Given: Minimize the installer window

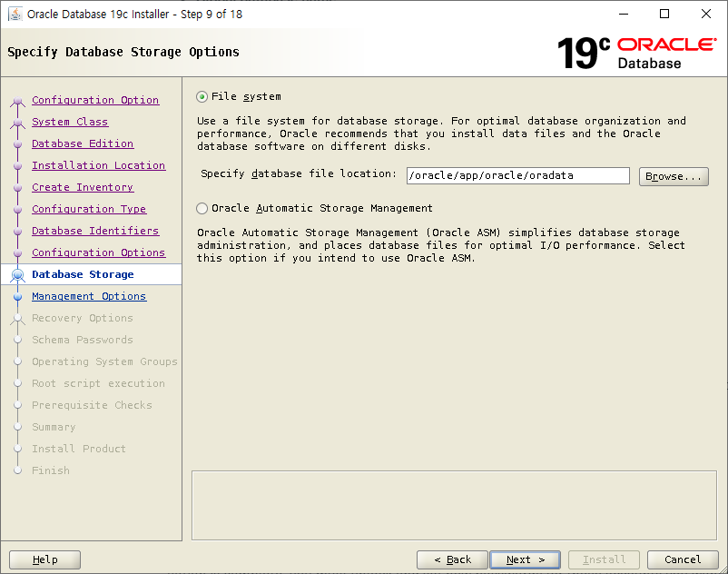Looking at the screenshot, I should (x=624, y=14).
